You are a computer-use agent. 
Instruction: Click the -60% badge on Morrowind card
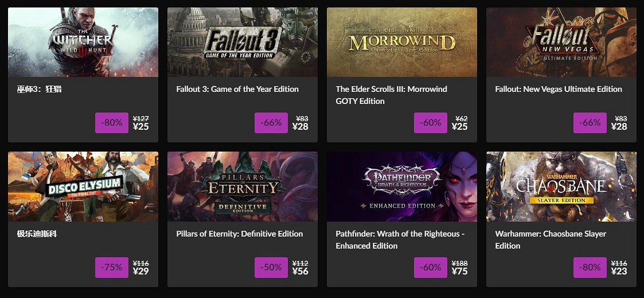point(431,123)
